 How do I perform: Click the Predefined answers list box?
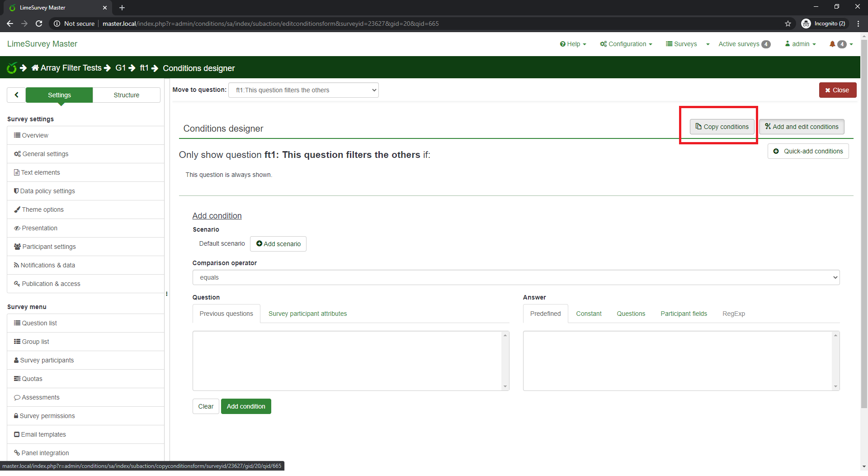[681, 361]
